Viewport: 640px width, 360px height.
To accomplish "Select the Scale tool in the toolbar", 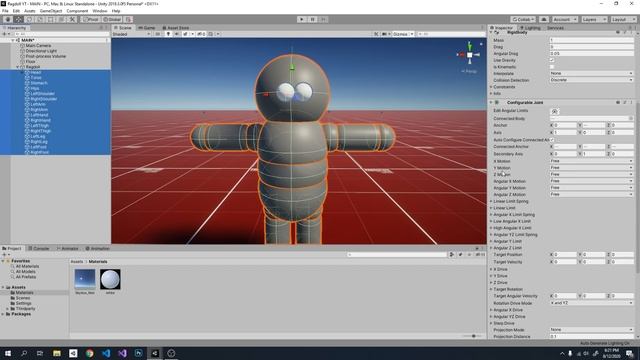I will [x=40, y=19].
